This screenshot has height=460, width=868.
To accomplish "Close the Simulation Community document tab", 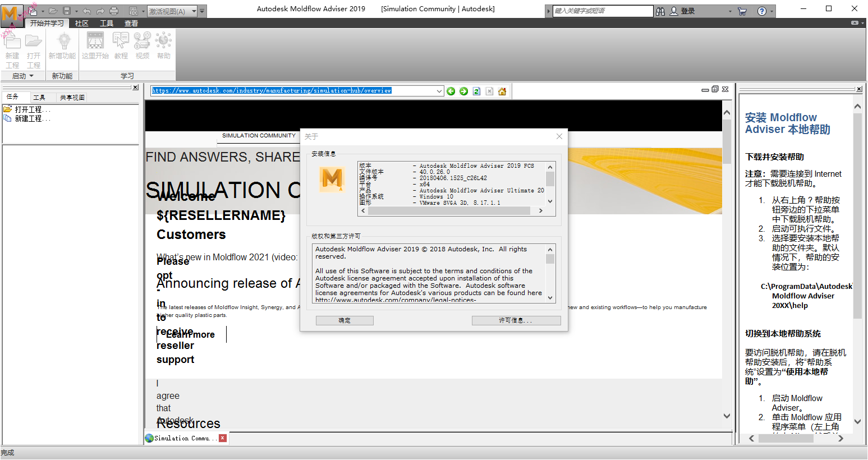I will [x=223, y=438].
